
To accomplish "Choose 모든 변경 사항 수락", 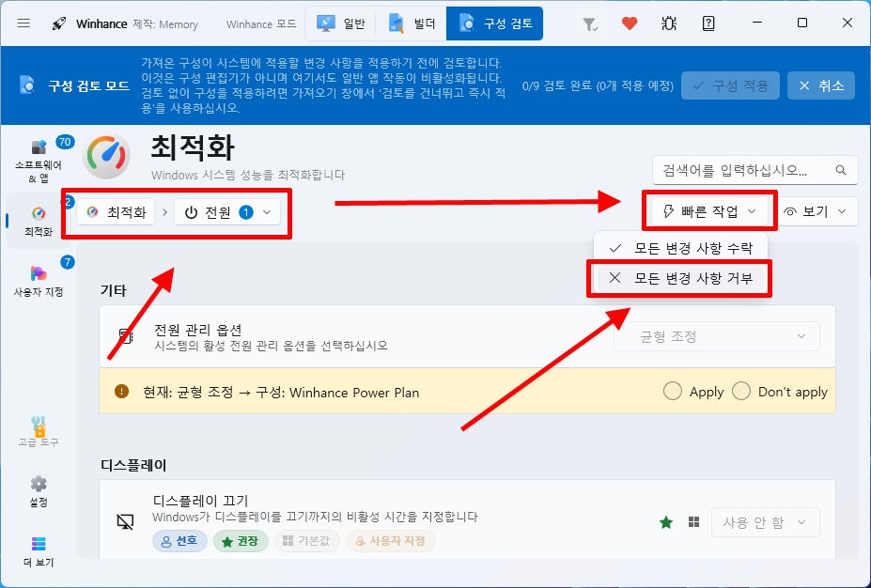I will tap(680, 248).
